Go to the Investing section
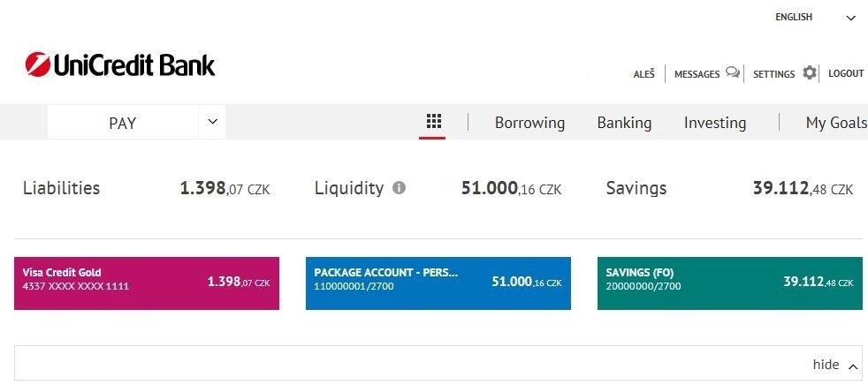The image size is (868, 385). click(715, 122)
